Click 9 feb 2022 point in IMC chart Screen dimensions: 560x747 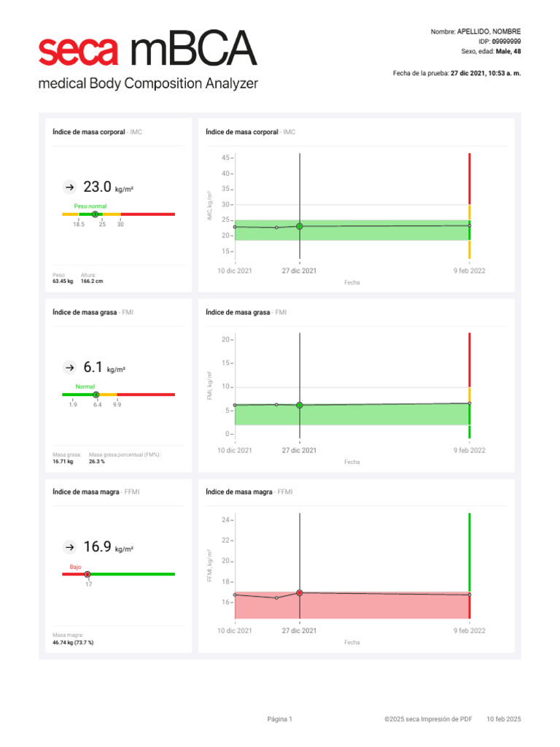click(470, 225)
